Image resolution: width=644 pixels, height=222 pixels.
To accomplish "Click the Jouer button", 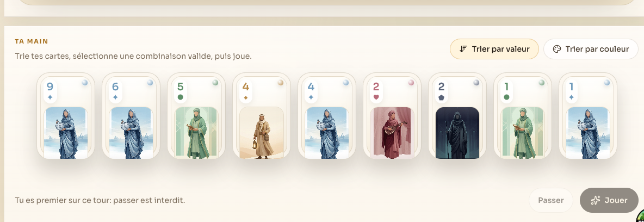I will point(609,200).
